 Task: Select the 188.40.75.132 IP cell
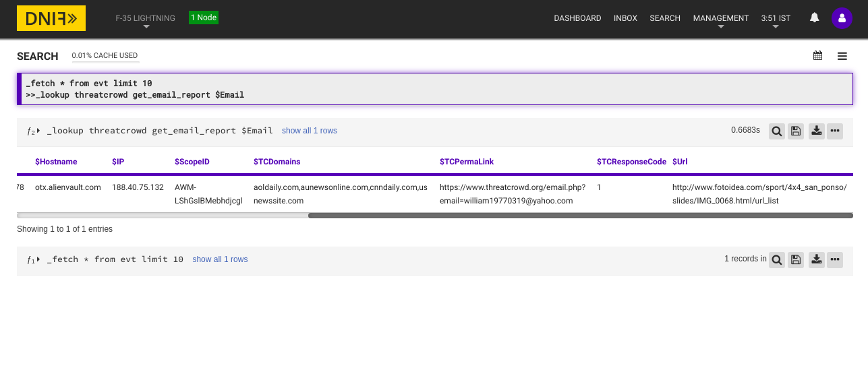[138, 187]
